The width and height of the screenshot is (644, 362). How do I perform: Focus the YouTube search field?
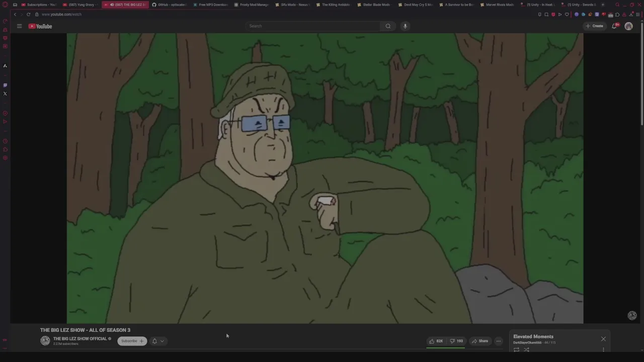313,26
